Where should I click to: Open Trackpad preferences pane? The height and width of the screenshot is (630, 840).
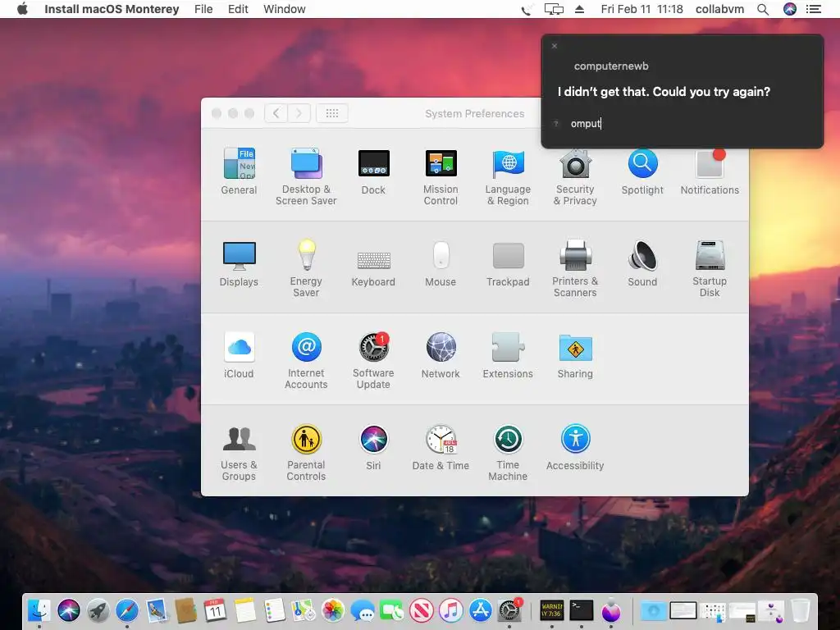508,263
